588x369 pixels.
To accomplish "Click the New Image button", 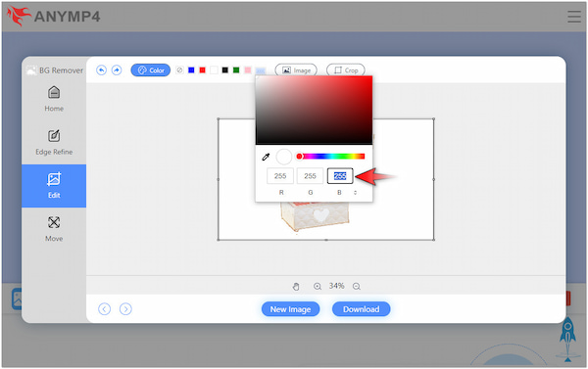I will tap(291, 309).
